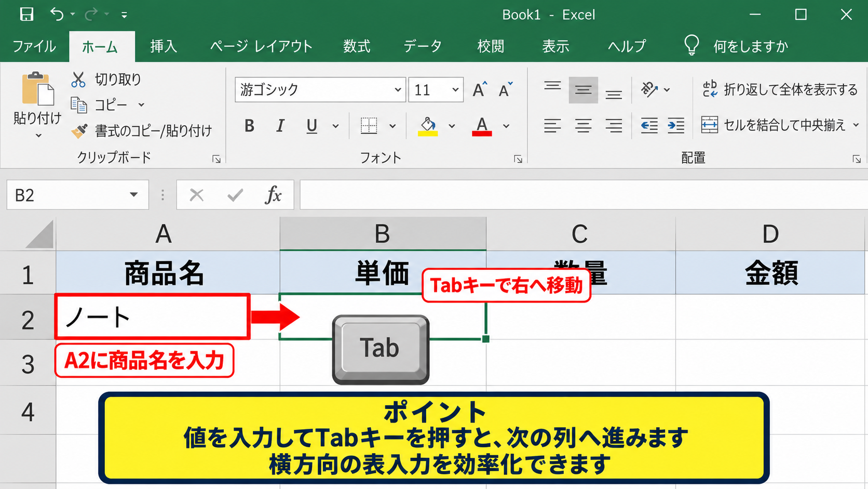Image resolution: width=868 pixels, height=489 pixels.
Task: Click the Paste clipboard icon
Action: pyautogui.click(x=37, y=88)
